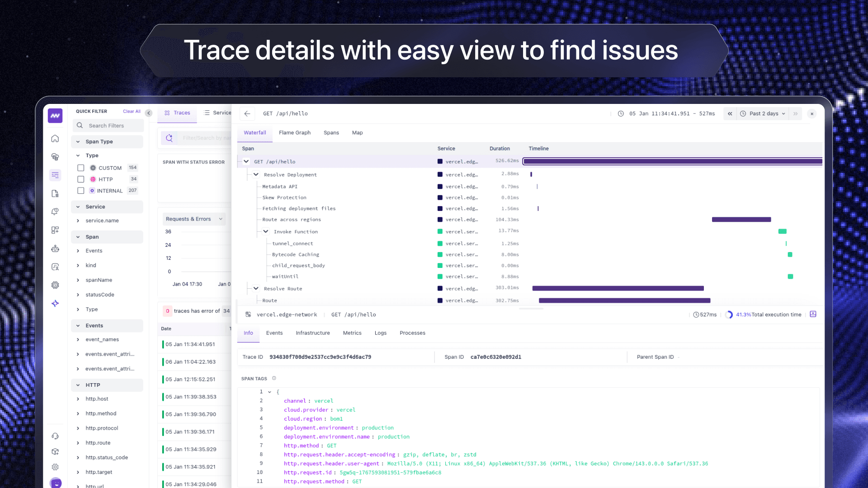Image resolution: width=868 pixels, height=488 pixels.
Task: Collapse the Resolve Deployment span row
Action: pyautogui.click(x=256, y=174)
